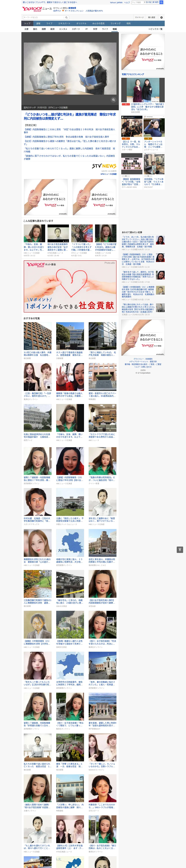Click the courtroom sketch main image
Image resolution: width=186 pixels, height=868 pixels.
70,69
